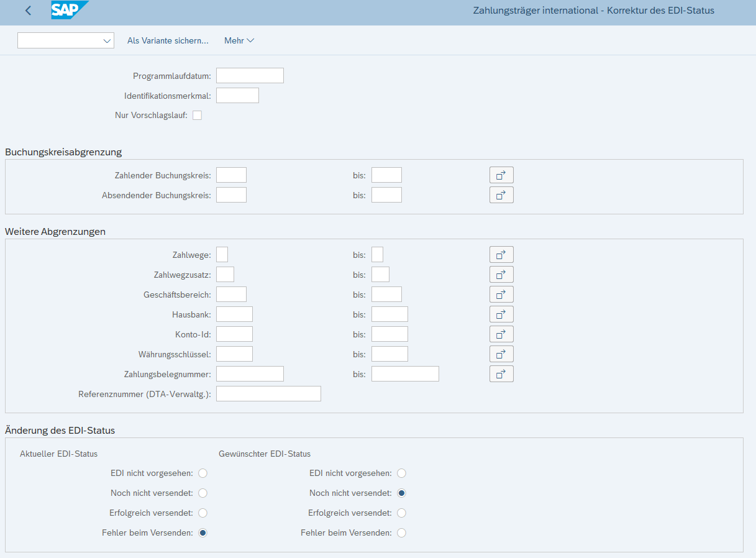Select current status Noch nicht versendet
This screenshot has height=558, width=756.
(x=203, y=493)
